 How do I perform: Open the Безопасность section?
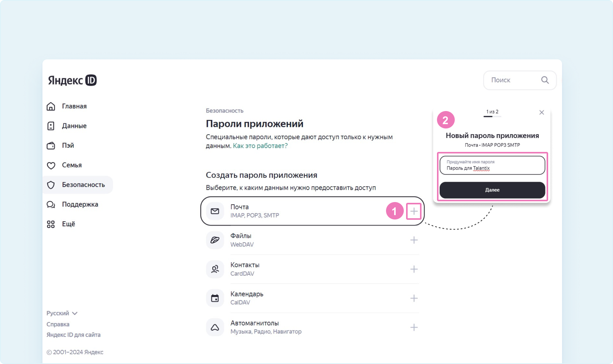78,185
